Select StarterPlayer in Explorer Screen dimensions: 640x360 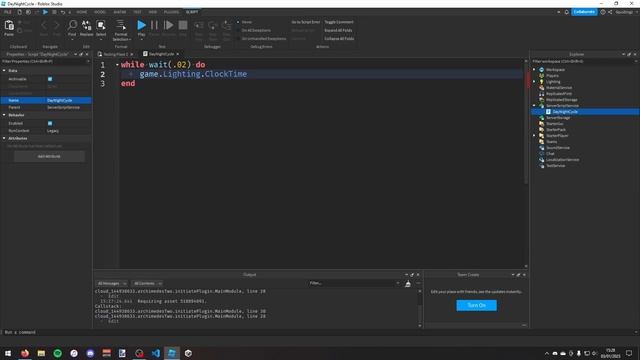point(557,136)
